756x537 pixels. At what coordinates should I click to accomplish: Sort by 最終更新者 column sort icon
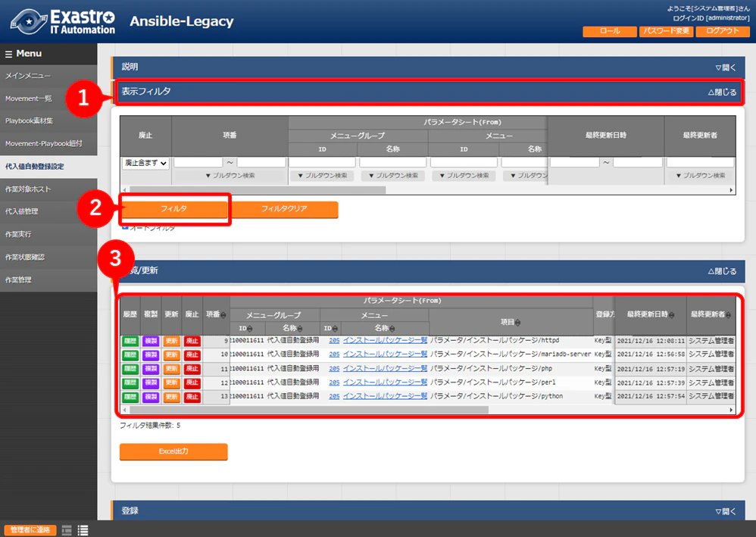click(728, 315)
